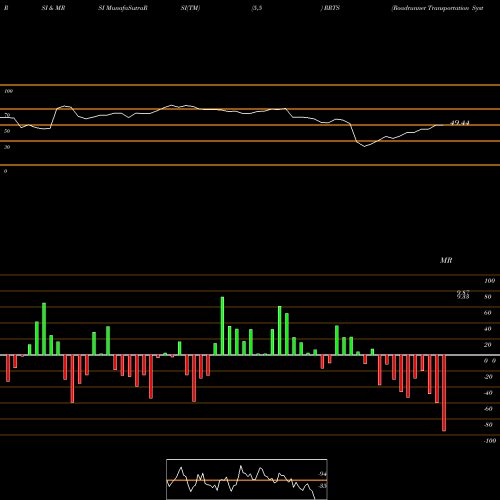
Task: Click the tallest green MR bar
Action: [222, 326]
